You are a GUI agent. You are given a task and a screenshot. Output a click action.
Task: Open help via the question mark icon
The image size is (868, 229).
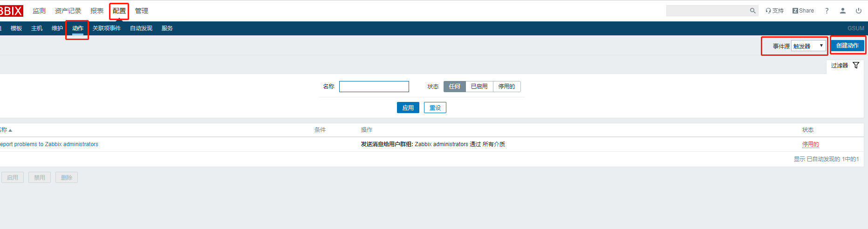click(x=827, y=11)
